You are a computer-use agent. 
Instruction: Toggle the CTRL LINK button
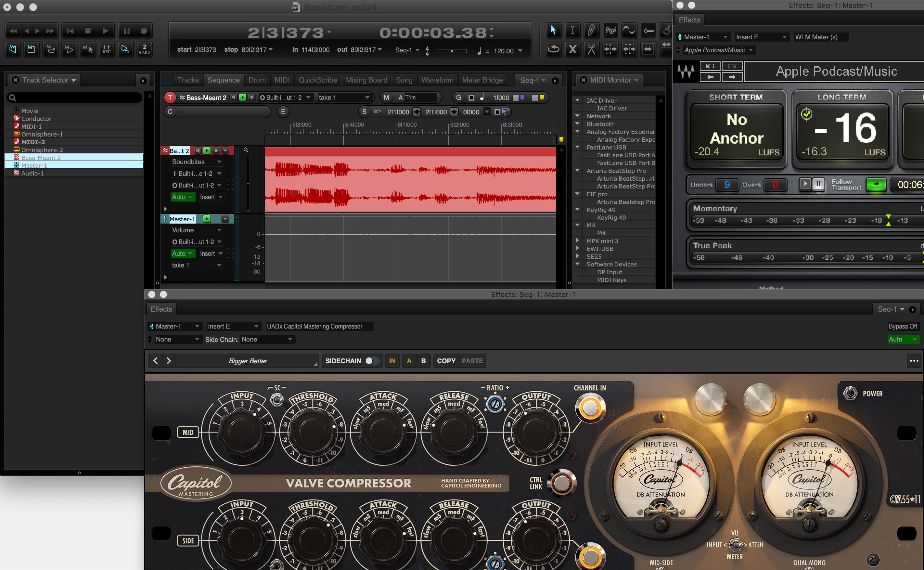click(x=561, y=483)
